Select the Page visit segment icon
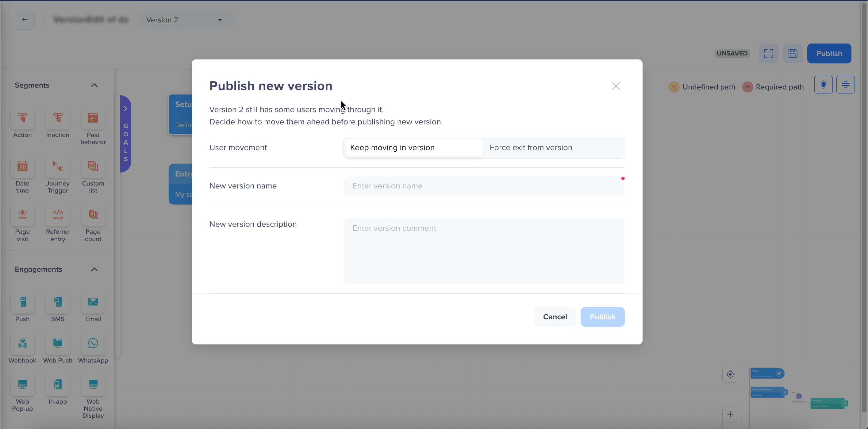The height and width of the screenshot is (429, 868). [22, 214]
